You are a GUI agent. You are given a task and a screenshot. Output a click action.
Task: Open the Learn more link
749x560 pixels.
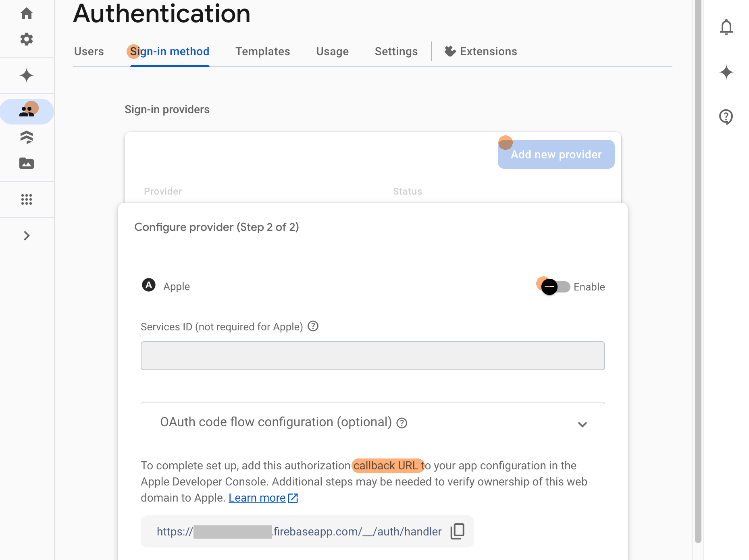tap(257, 498)
